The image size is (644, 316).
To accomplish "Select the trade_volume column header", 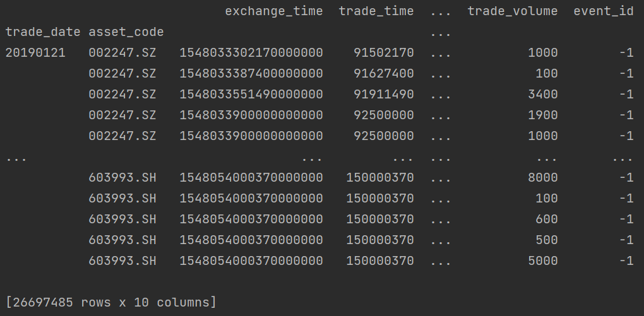I will (512, 11).
